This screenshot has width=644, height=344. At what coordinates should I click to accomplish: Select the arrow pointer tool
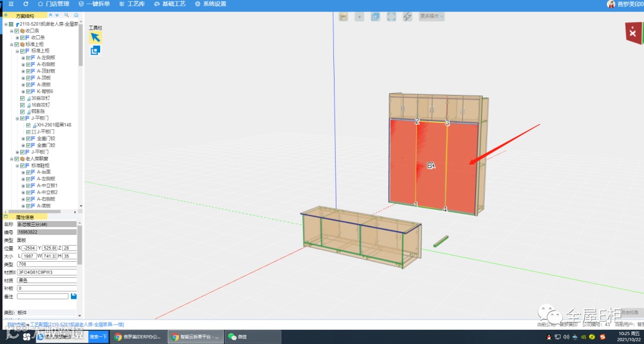pos(95,38)
